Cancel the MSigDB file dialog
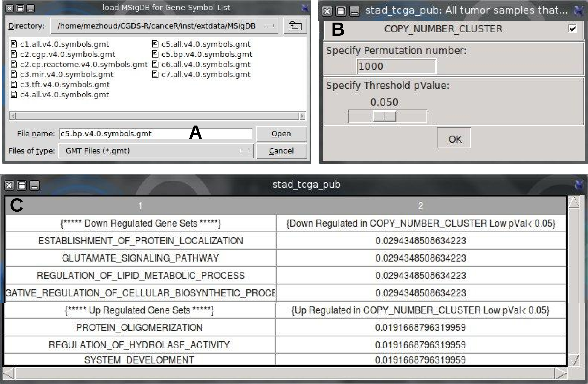Image resolution: width=588 pixels, height=384 pixels. pos(281,151)
